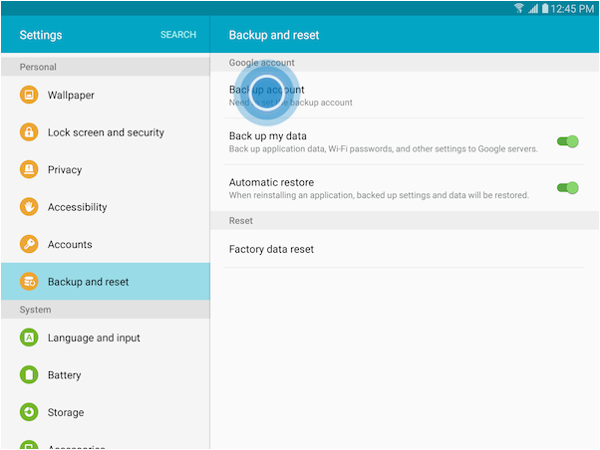Open the SEARCH settings button

pyautogui.click(x=178, y=35)
